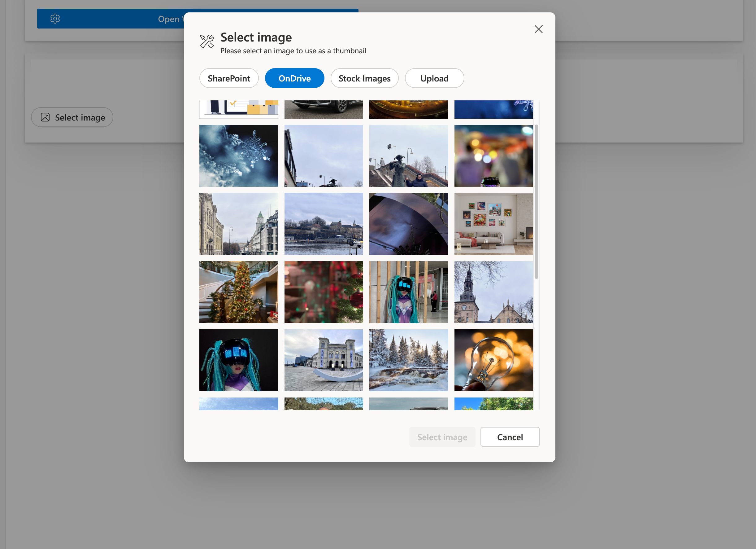The image size is (756, 549).
Task: Pick the glowing light bulb image
Action: (493, 360)
